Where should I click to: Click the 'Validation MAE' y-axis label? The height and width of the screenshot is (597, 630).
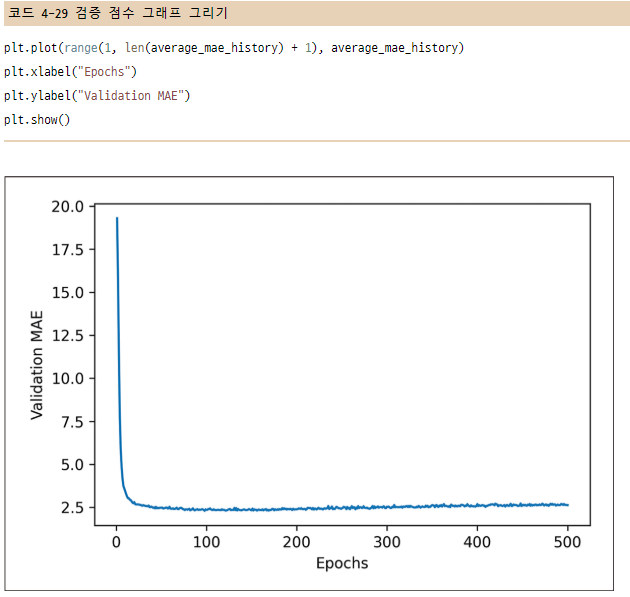click(37, 365)
